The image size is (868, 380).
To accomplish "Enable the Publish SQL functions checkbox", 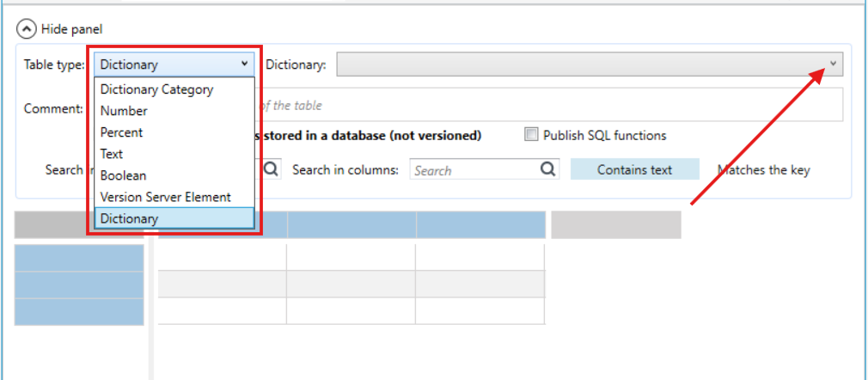I will pyautogui.click(x=531, y=135).
